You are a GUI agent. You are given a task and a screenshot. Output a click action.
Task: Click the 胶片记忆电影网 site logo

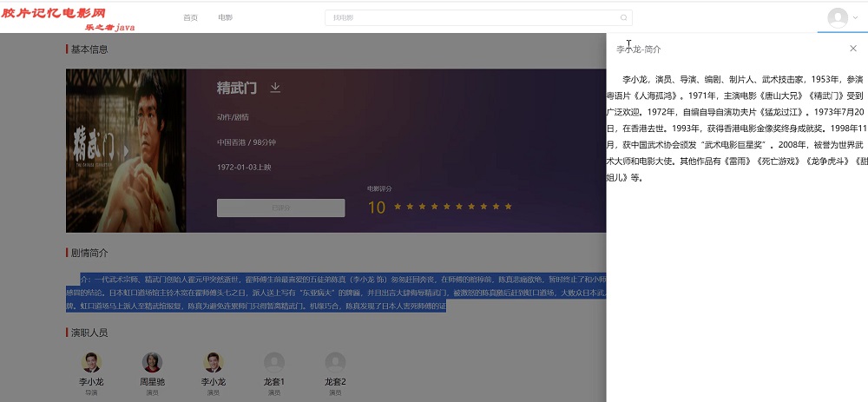pyautogui.click(x=54, y=17)
